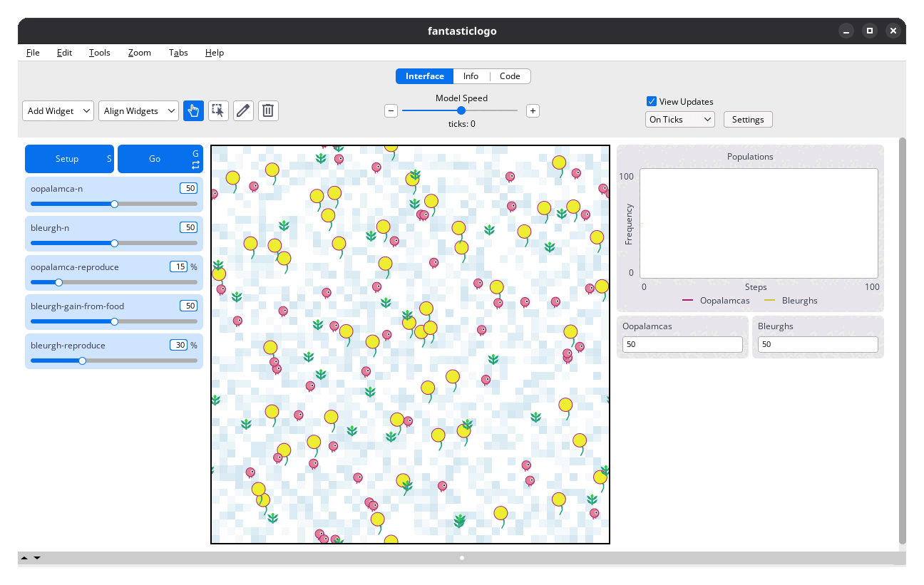Image resolution: width=924 pixels, height=585 pixels.
Task: Click the up arrow in bottom bar
Action: pos(24,558)
